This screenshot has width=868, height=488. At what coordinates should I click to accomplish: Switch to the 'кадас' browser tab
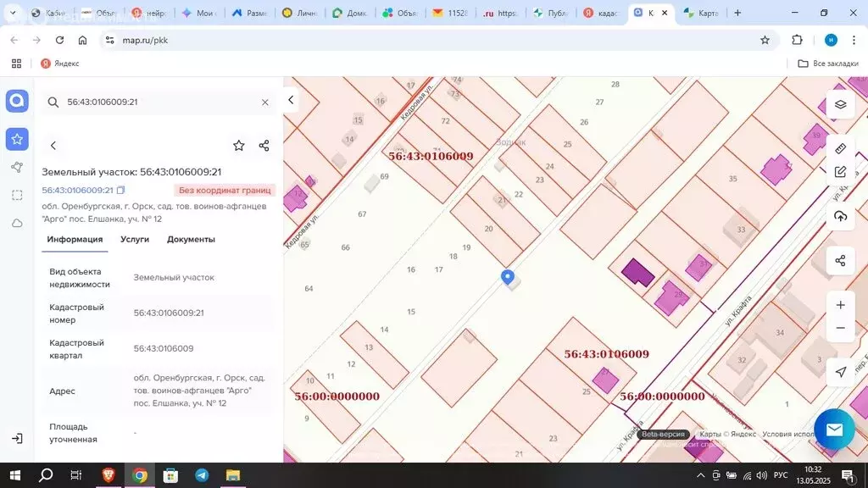click(x=601, y=13)
